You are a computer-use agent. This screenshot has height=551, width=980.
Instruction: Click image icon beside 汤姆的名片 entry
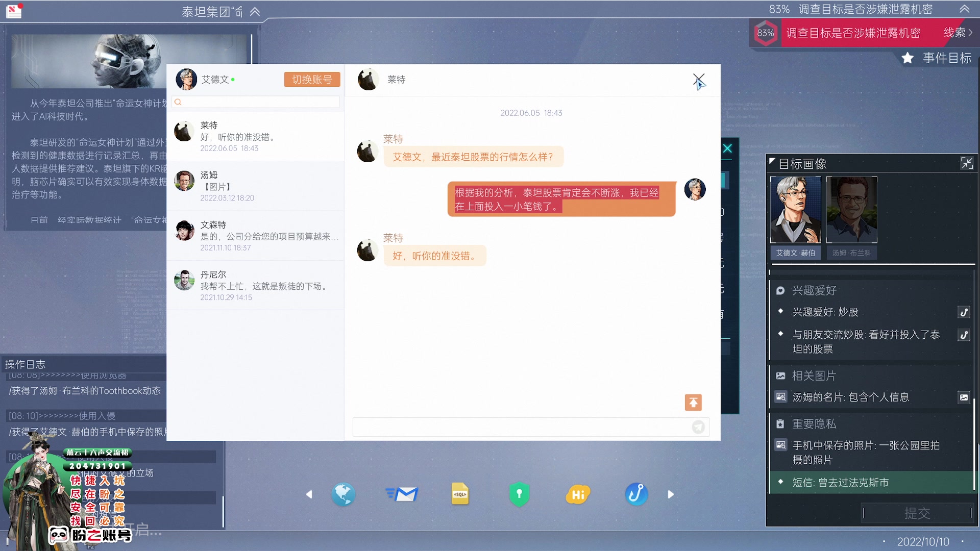(x=964, y=397)
